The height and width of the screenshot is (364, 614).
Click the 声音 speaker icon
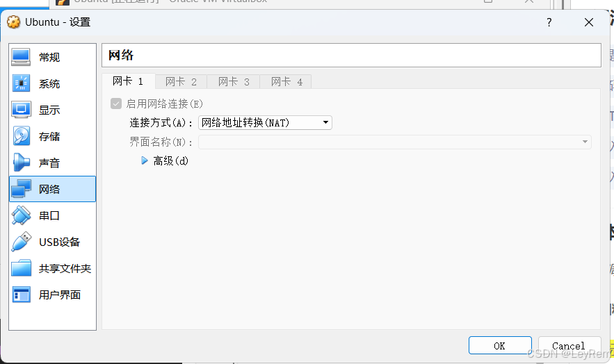(21, 163)
